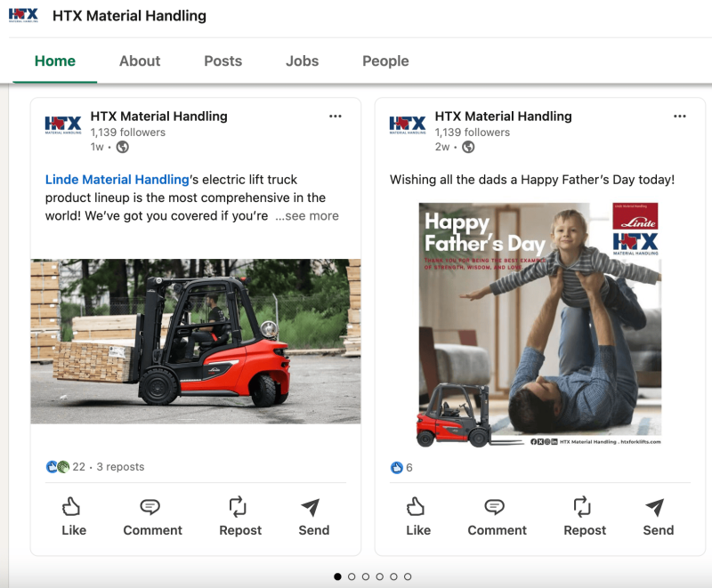This screenshot has width=712, height=588.
Task: Click '1,139 followers' on the 2w post
Action: (473, 133)
